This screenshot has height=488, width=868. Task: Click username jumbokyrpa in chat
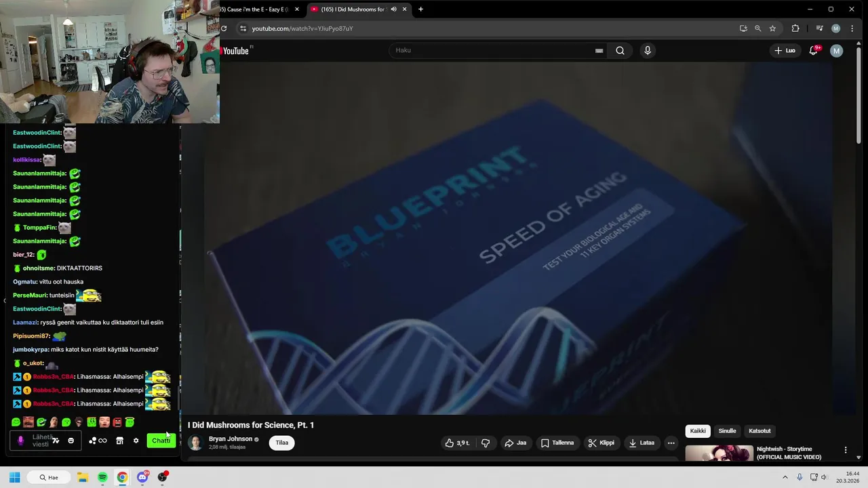click(x=30, y=350)
